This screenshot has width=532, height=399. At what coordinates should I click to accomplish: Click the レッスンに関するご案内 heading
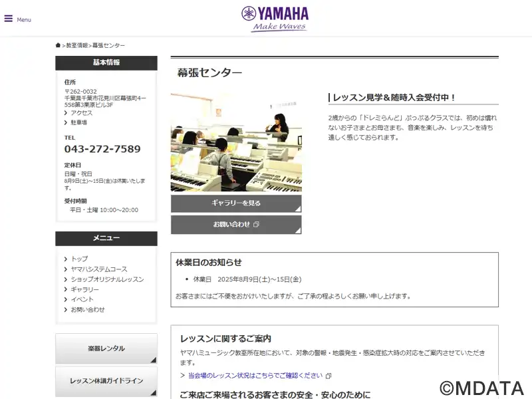coord(225,338)
